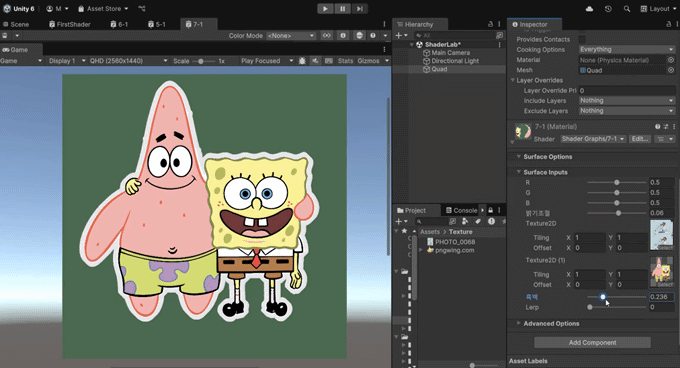Collapse the ShaderLab scene in Hierarchy
Viewport: 680px width, 368px height.
pyautogui.click(x=412, y=45)
